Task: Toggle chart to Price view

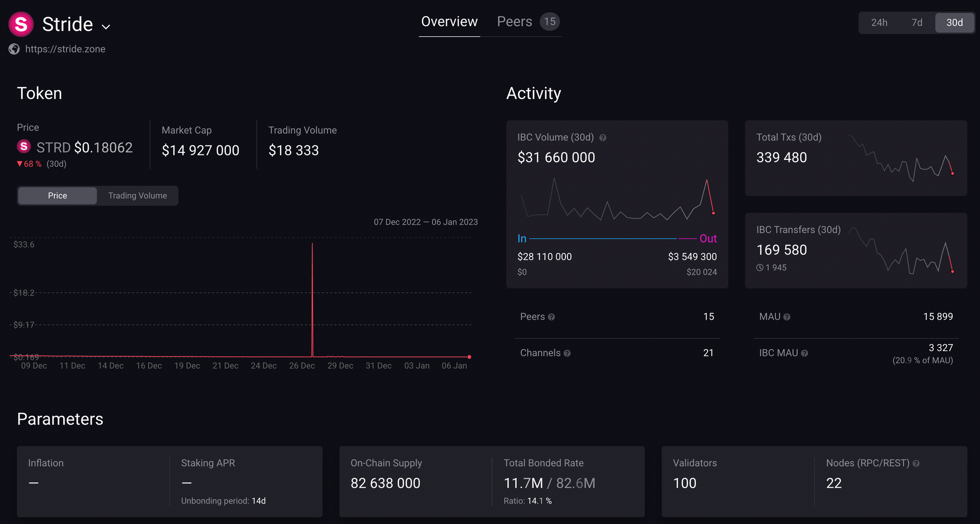Action: 57,196
